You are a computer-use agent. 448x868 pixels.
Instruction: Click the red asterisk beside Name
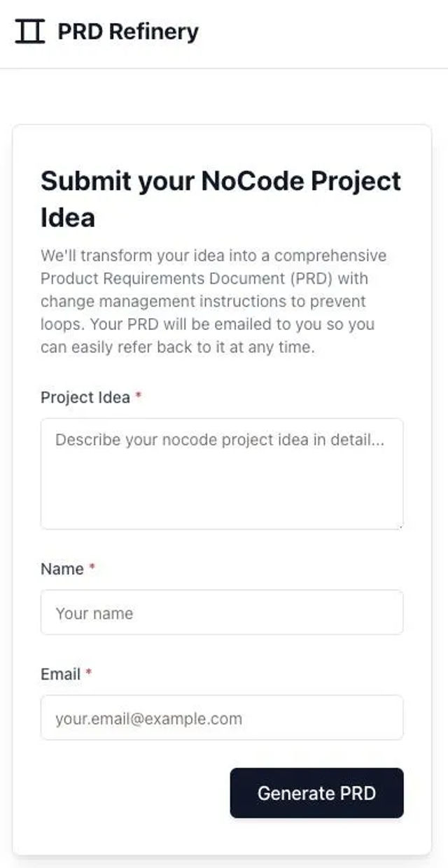(x=92, y=567)
